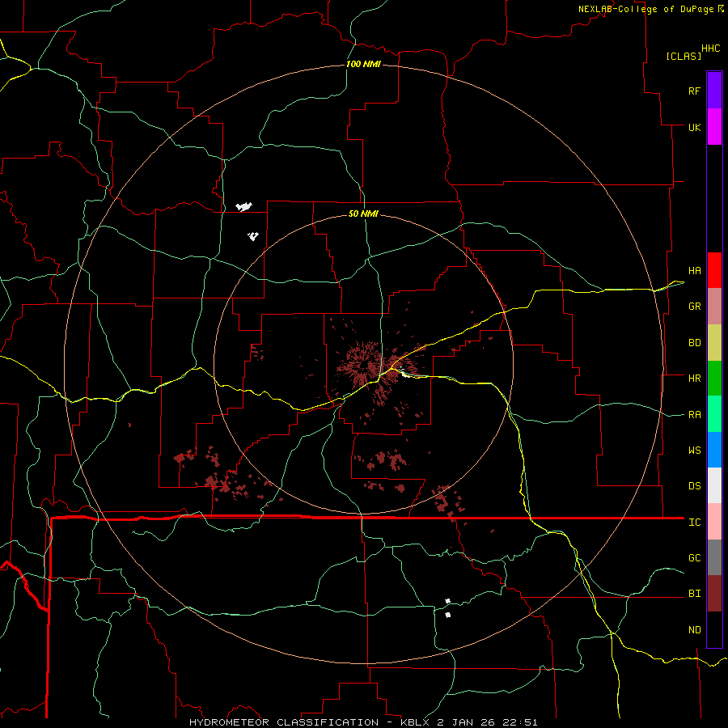Click the DS legend label
This screenshot has width=728, height=728.
(x=694, y=486)
